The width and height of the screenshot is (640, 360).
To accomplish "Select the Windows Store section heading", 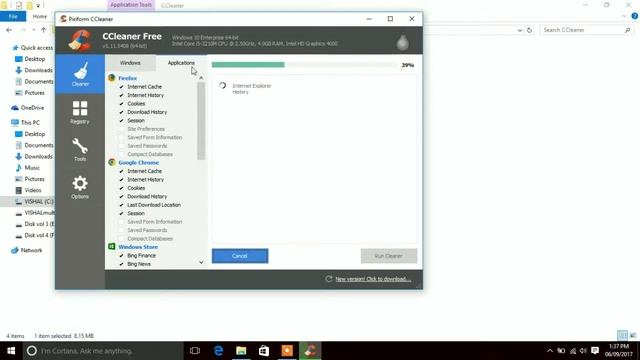I will click(138, 247).
